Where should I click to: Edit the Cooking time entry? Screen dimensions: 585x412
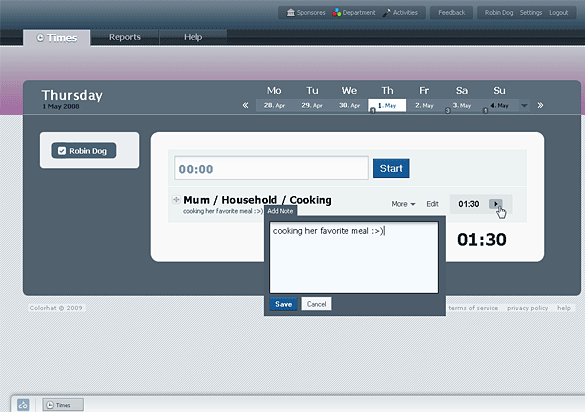(x=432, y=204)
